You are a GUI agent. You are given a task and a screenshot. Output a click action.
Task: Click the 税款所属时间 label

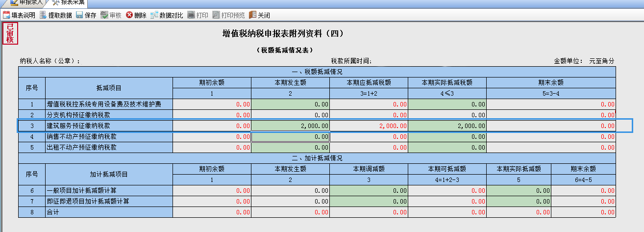(x=351, y=61)
